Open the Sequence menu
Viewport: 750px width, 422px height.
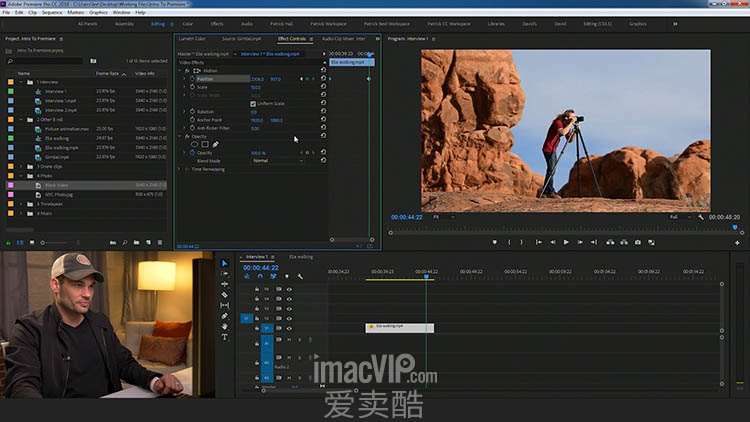[51, 12]
